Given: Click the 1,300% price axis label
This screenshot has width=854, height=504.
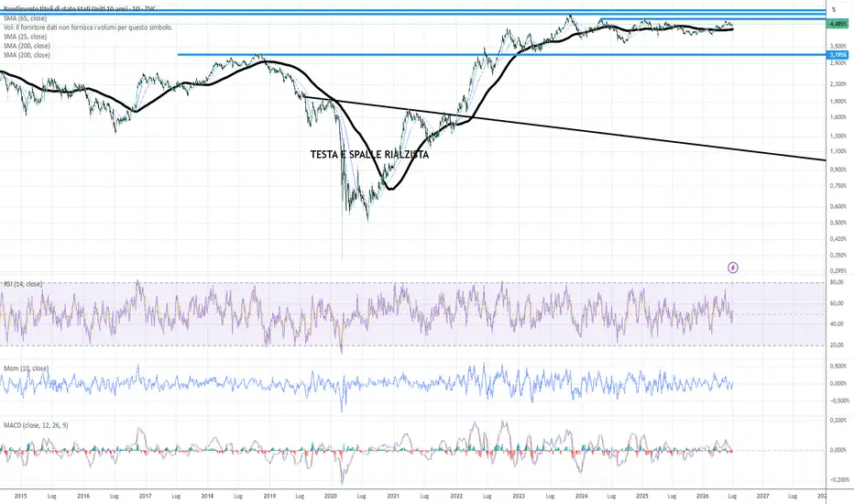Looking at the screenshot, I should [838, 137].
